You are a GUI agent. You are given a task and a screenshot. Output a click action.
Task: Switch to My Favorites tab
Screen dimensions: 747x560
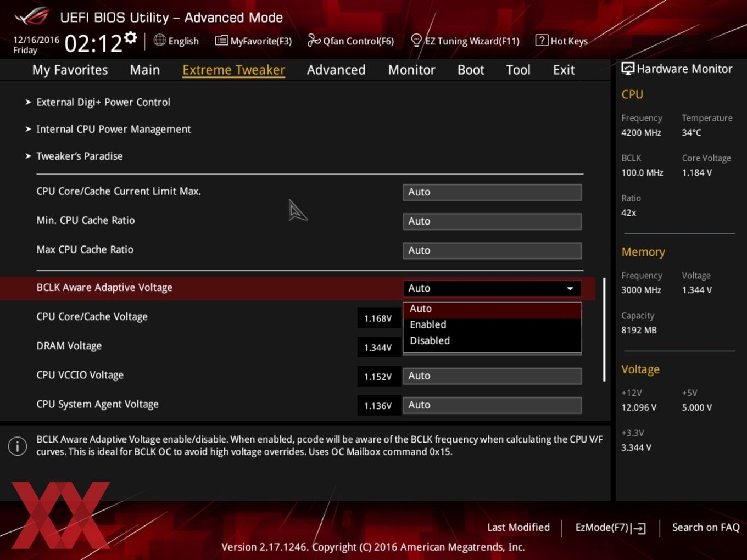tap(70, 70)
